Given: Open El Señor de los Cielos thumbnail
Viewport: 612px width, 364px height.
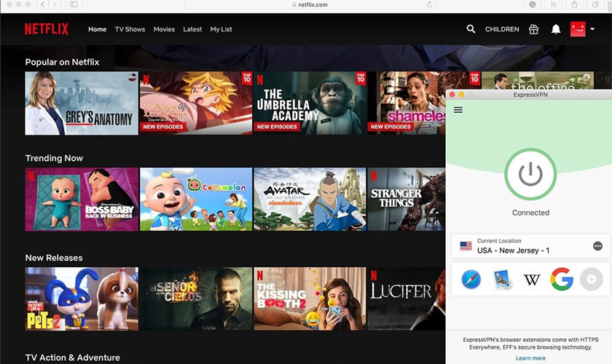Looking at the screenshot, I should [x=196, y=299].
